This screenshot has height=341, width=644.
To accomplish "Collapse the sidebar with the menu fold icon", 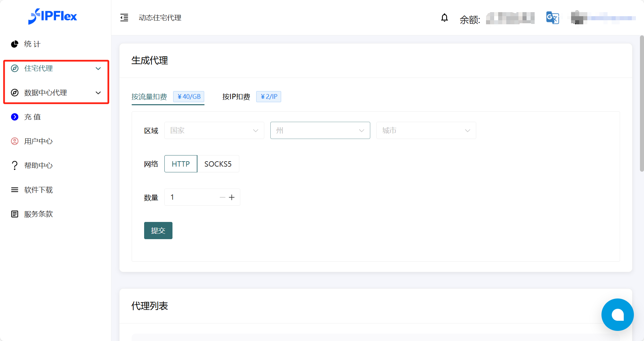I will pos(124,18).
